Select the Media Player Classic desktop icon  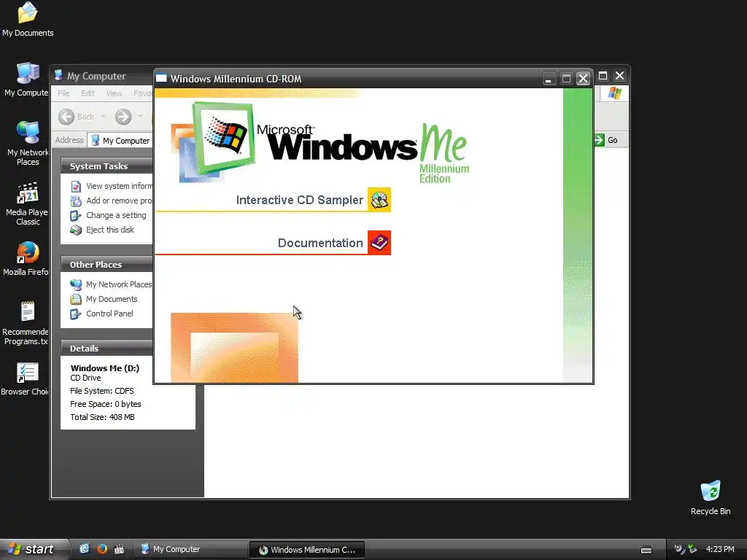28,203
